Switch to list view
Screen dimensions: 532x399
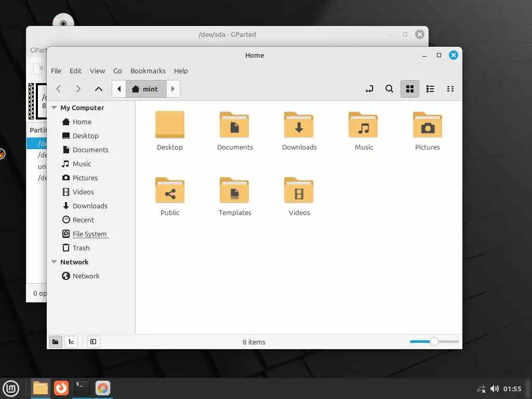coord(430,89)
